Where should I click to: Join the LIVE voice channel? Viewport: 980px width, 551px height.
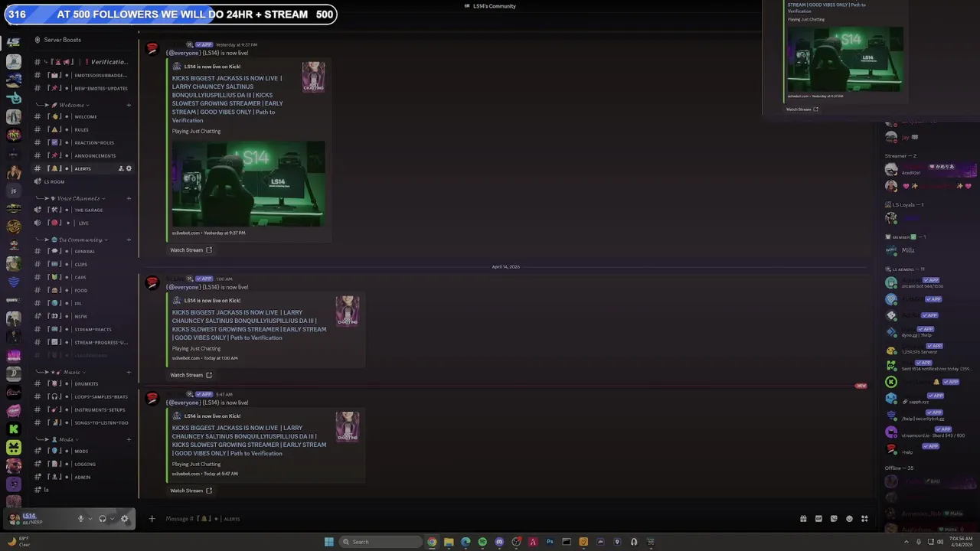click(x=83, y=223)
